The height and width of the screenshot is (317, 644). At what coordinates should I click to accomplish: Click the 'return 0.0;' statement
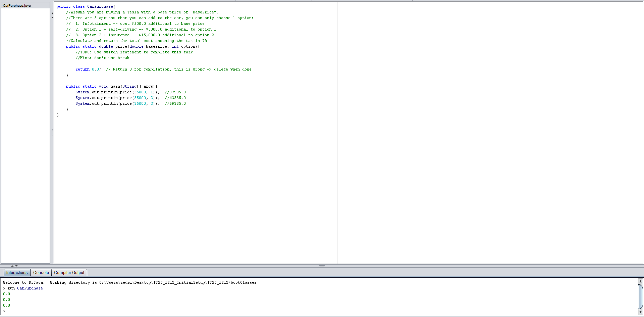[x=88, y=69]
